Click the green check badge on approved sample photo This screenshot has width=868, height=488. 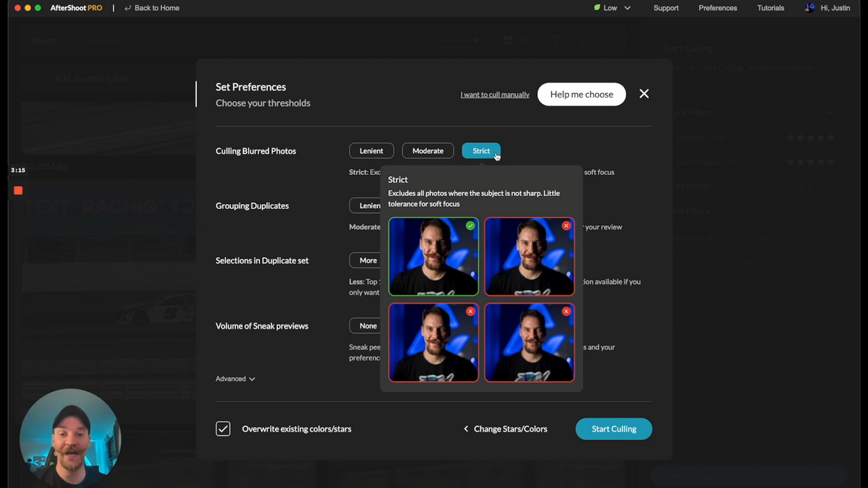click(470, 226)
